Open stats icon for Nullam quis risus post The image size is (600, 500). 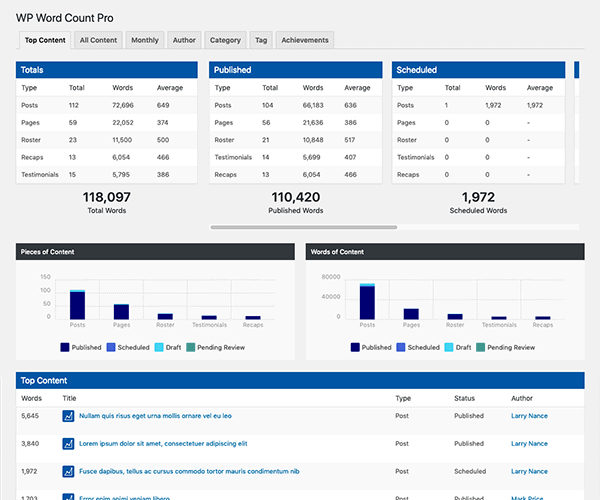68,416
